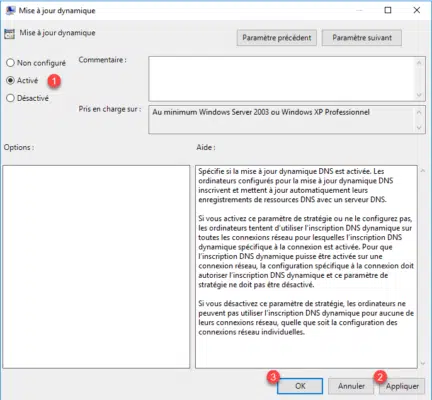Confirm with the OK button
Screen dimensions: 432x400
click(300, 386)
